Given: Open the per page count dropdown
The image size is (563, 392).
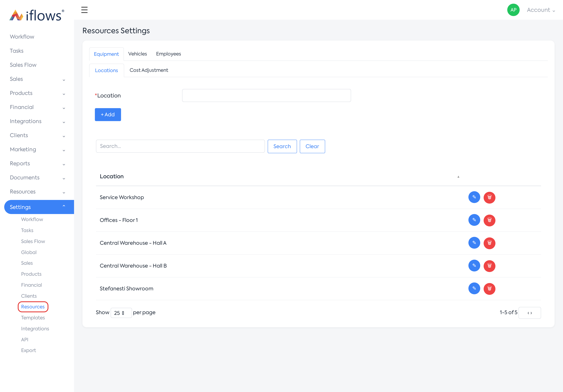Looking at the screenshot, I should coord(121,313).
